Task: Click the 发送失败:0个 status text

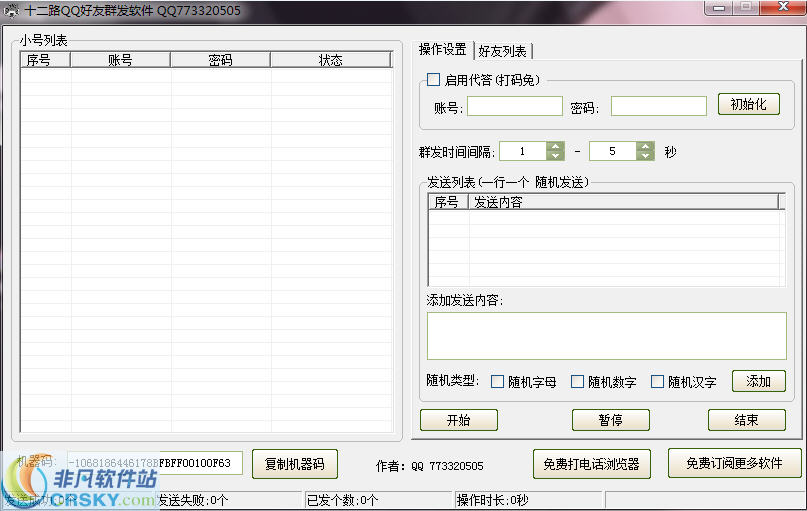Action: point(192,500)
